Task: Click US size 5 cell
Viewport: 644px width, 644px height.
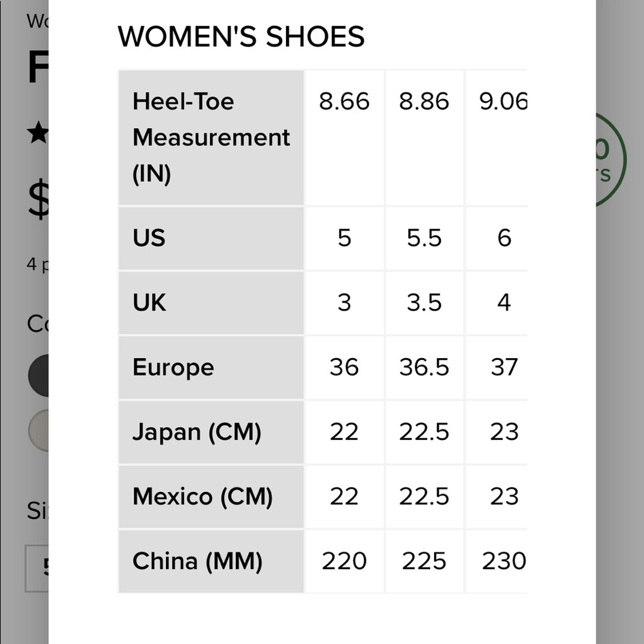Action: pyautogui.click(x=344, y=238)
